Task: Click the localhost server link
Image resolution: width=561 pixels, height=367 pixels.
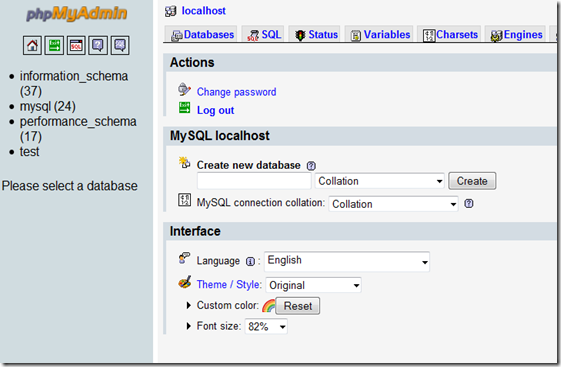Action: (204, 11)
